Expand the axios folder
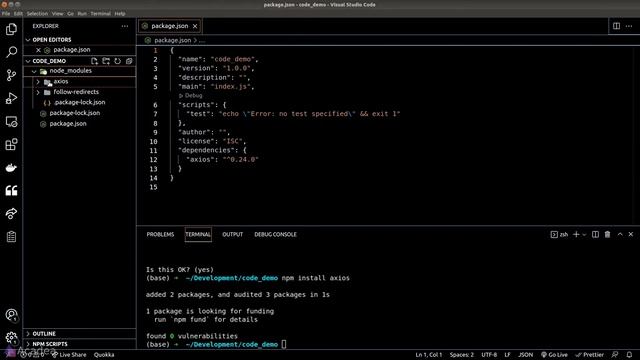 [x=38, y=82]
